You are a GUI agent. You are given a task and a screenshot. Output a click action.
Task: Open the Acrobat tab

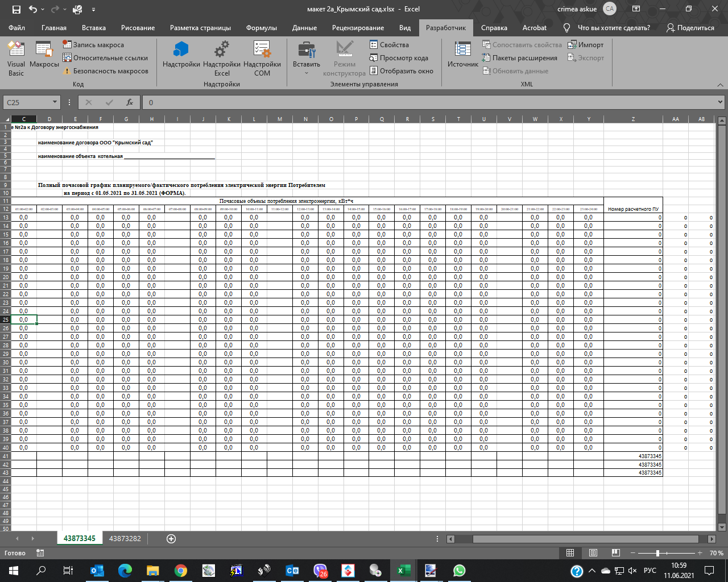click(x=535, y=27)
